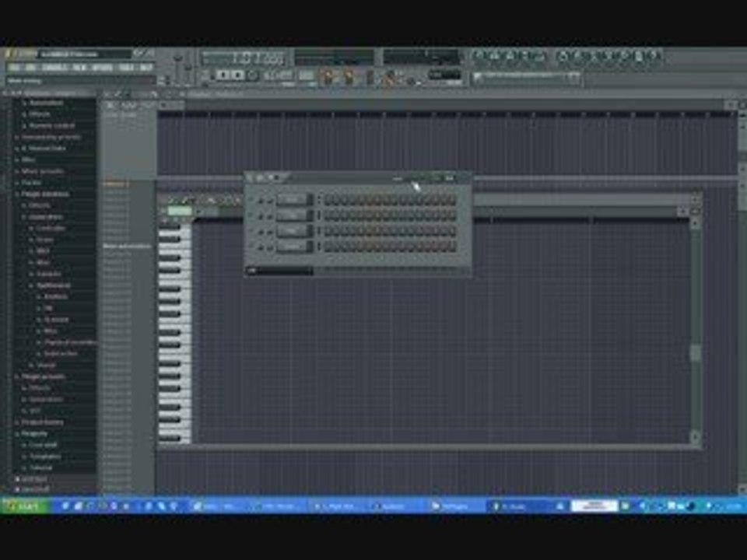Viewport: 747px width, 560px height.
Task: Click the piano roll vertical scrollbar thumb
Action: tap(696, 353)
